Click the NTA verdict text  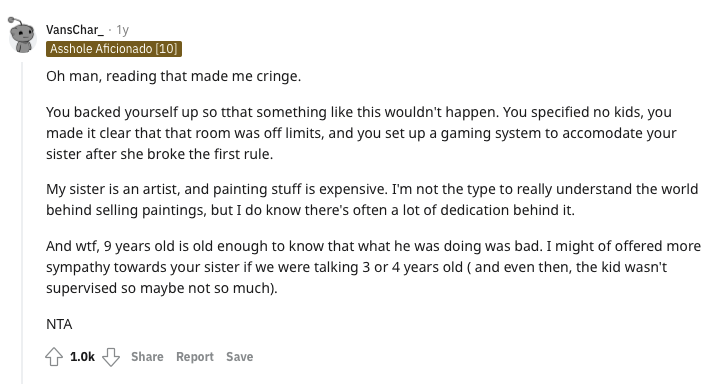tap(59, 324)
